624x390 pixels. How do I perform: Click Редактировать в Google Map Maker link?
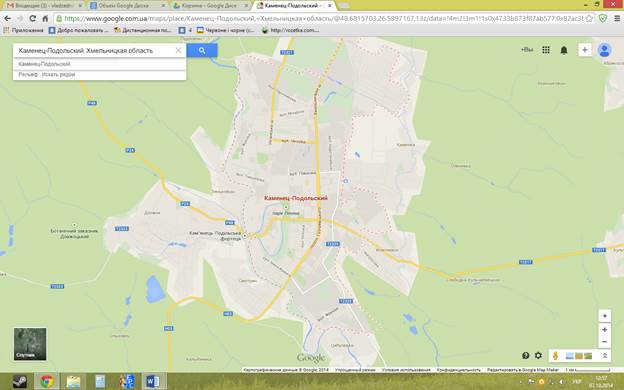(x=523, y=370)
